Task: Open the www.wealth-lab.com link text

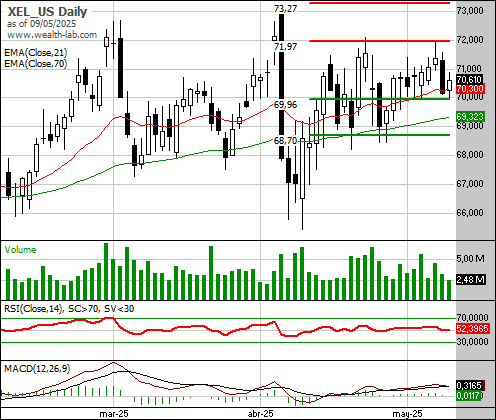Action: (x=52, y=35)
